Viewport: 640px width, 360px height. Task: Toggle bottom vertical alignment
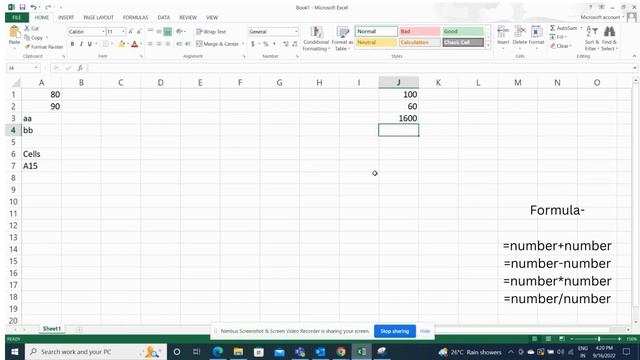[167, 31]
